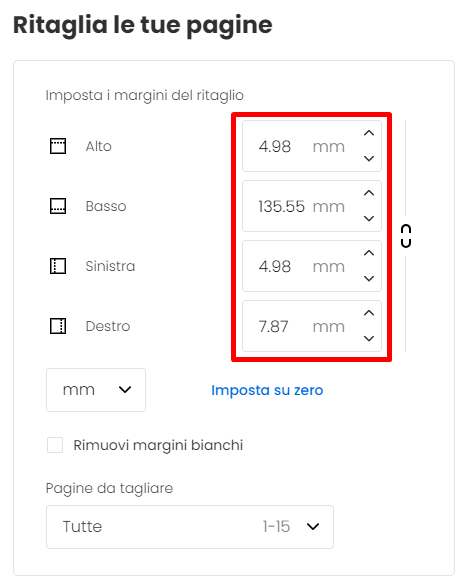Expand the Pagine da tagliare dropdown
465x583 pixels.
[x=190, y=527]
